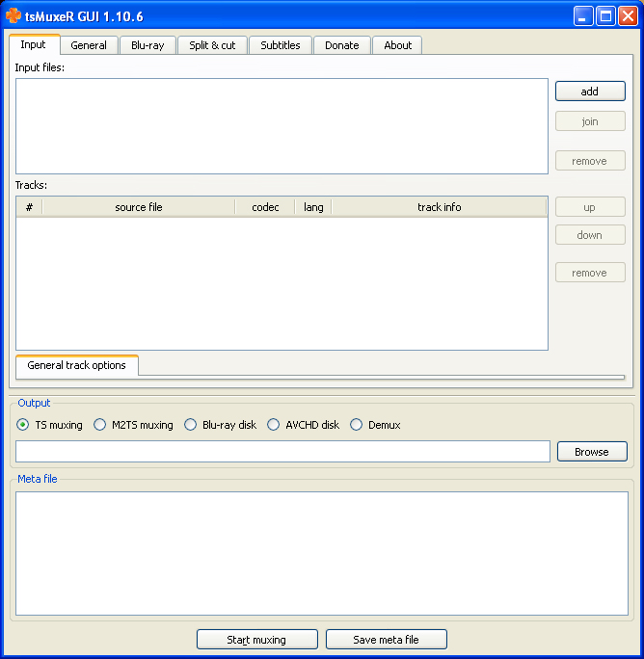Click the remove button next to input files
The height and width of the screenshot is (659, 644).
click(x=590, y=161)
